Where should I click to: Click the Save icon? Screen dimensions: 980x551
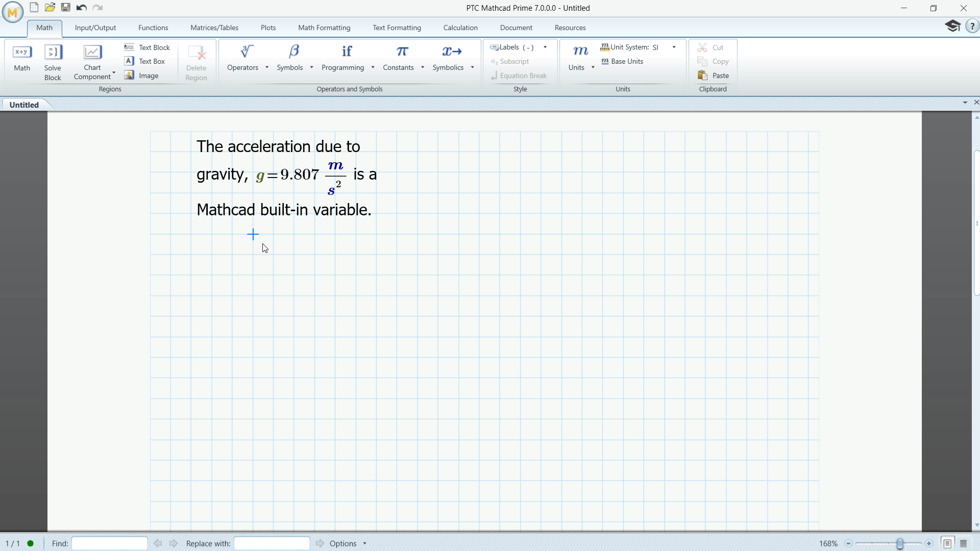click(x=66, y=8)
